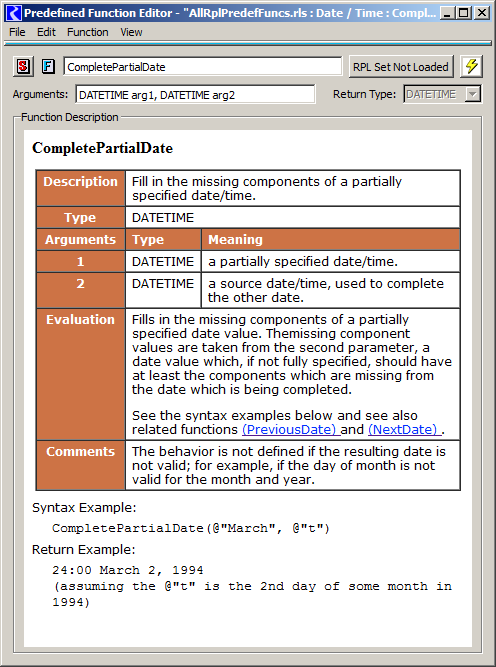Click the argument 2 DATETIME type cell

163,290
